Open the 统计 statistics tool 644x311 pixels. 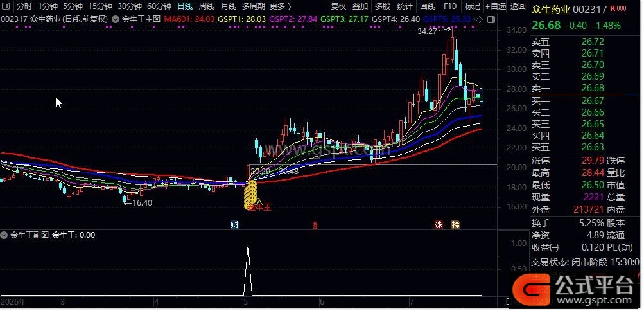tap(405, 6)
